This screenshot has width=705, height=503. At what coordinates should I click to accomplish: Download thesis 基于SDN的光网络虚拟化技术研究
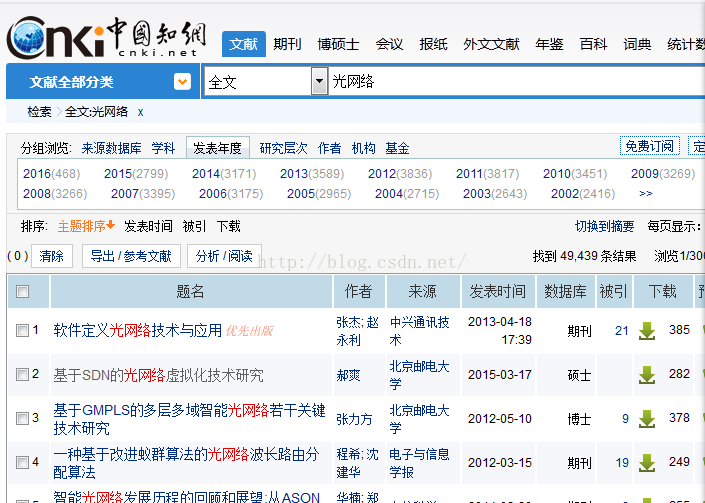pyautogui.click(x=647, y=375)
